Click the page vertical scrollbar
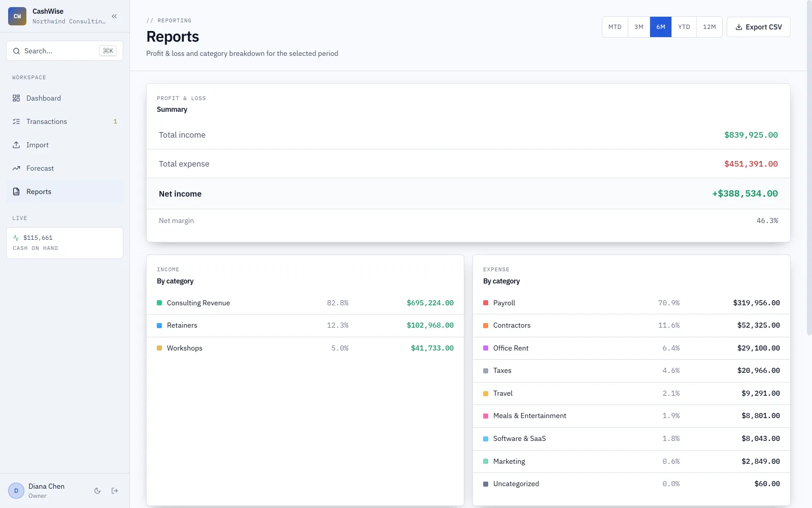Viewport: 812px width, 508px height. [809, 168]
